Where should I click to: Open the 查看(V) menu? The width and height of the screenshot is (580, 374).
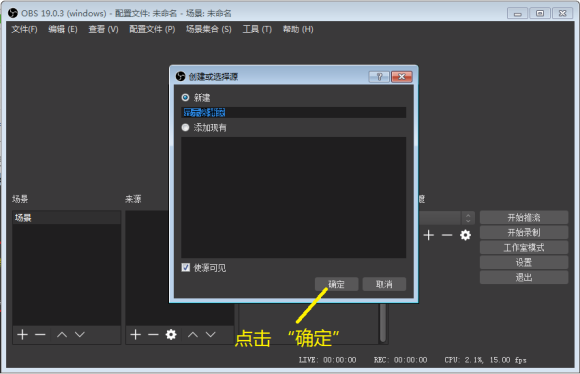(x=103, y=29)
